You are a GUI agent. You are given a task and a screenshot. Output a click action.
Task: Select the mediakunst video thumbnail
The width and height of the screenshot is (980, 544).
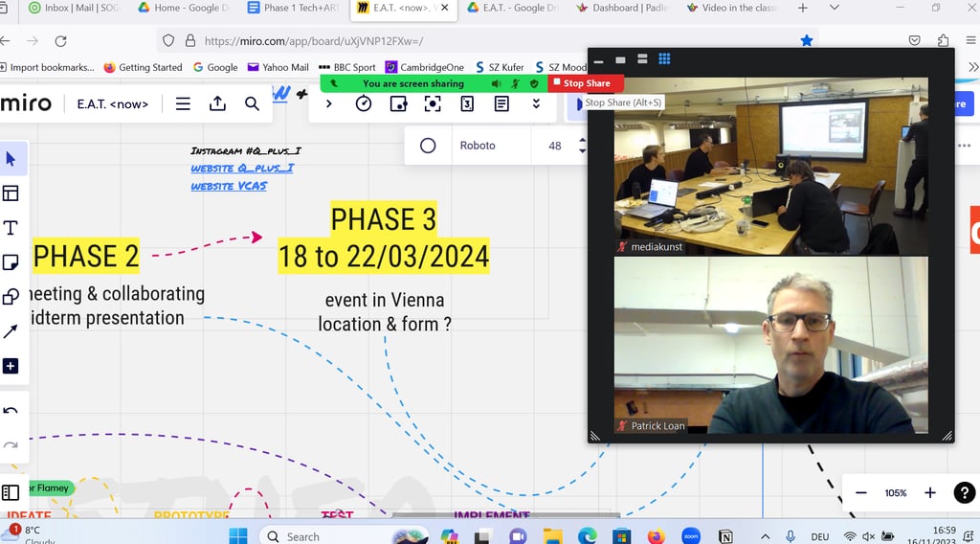tap(770, 166)
